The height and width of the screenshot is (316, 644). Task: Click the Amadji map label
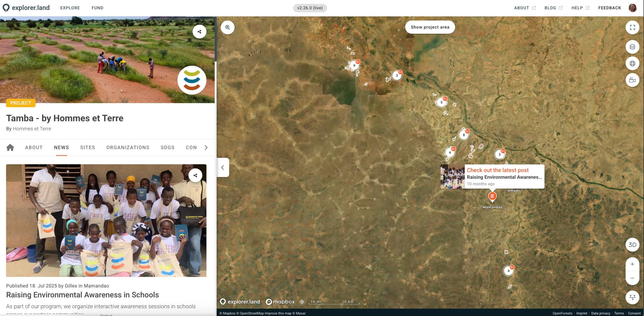[x=514, y=191]
